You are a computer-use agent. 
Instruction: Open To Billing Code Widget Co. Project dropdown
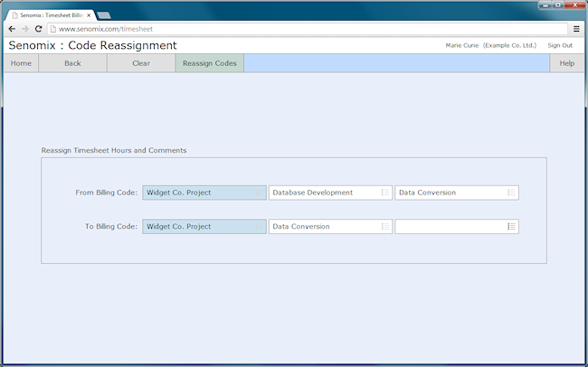coord(204,226)
